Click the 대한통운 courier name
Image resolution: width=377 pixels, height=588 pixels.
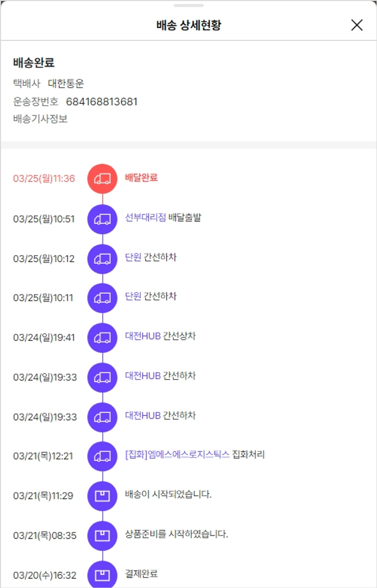[66, 84]
